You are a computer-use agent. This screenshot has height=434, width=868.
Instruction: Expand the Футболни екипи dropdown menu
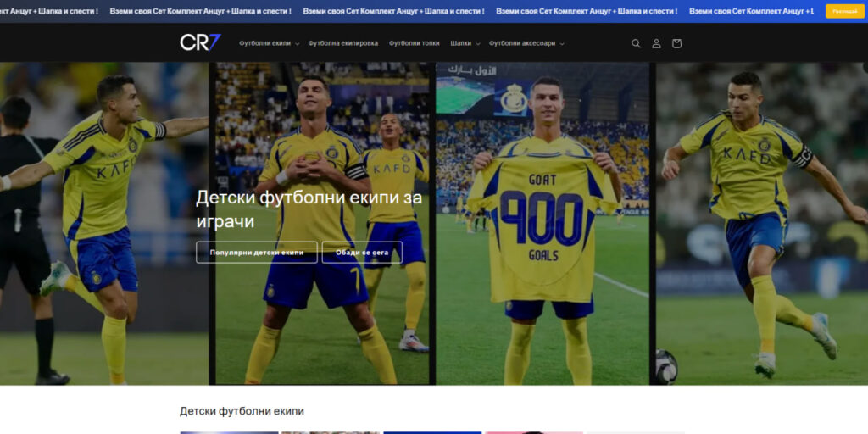pos(269,43)
